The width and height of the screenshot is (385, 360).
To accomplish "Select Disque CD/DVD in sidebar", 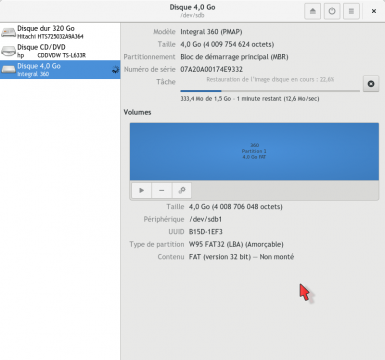I will (x=60, y=51).
